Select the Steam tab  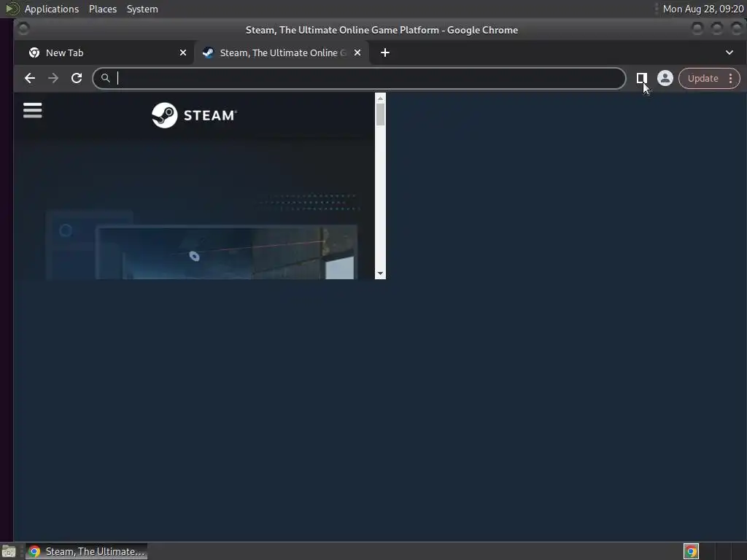coord(281,52)
